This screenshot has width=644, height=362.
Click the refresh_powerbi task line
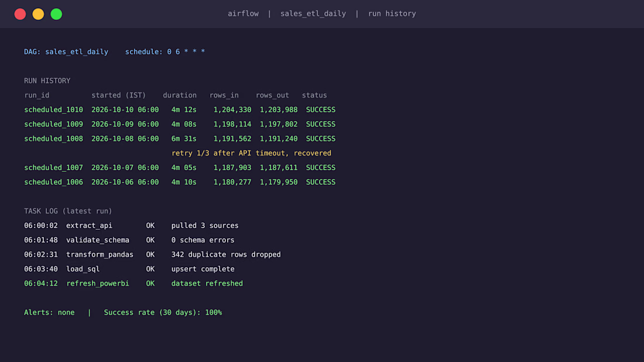[x=133, y=283]
